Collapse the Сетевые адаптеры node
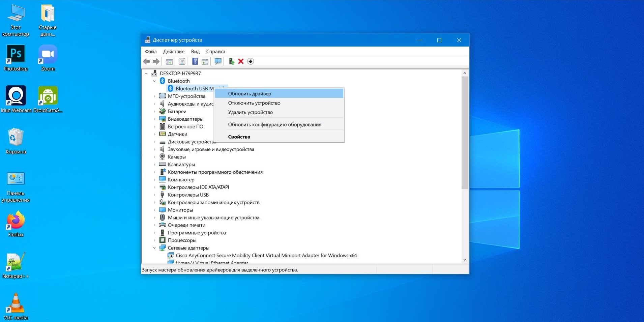The width and height of the screenshot is (644, 322). (x=154, y=248)
